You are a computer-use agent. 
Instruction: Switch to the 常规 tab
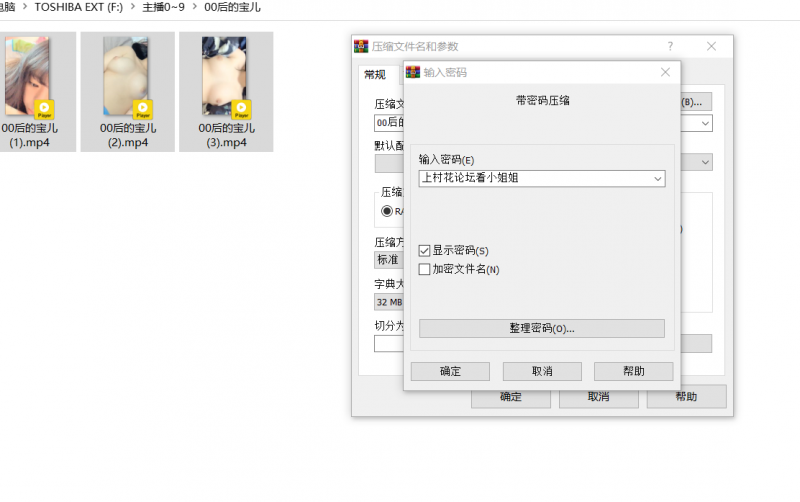(375, 74)
